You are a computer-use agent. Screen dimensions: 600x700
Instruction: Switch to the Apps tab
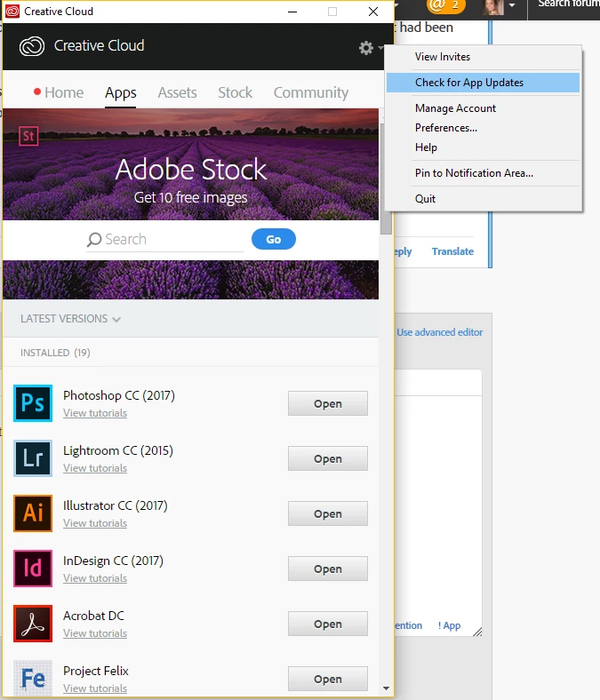(x=121, y=92)
